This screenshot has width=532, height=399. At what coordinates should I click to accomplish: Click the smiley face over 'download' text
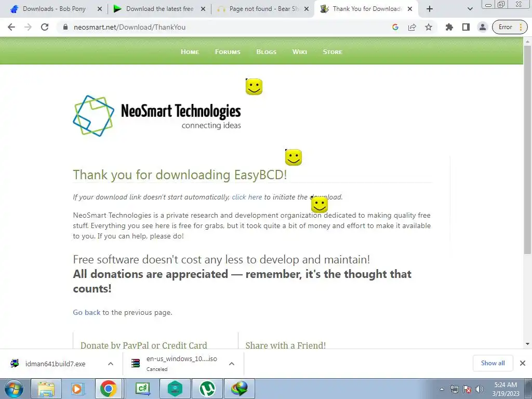(x=320, y=205)
